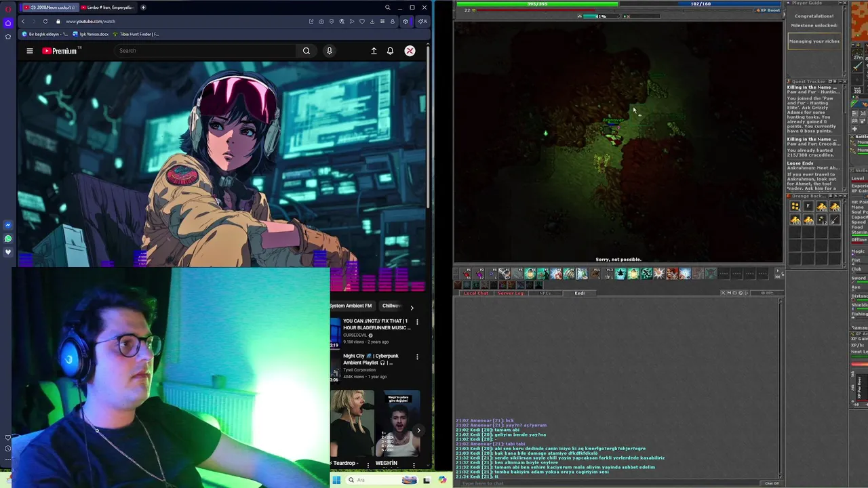
Task: Select the Kedi chat tab
Action: pos(580,293)
